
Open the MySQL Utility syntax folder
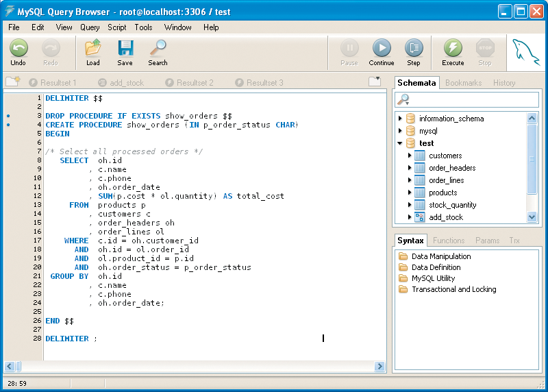tap(403, 278)
